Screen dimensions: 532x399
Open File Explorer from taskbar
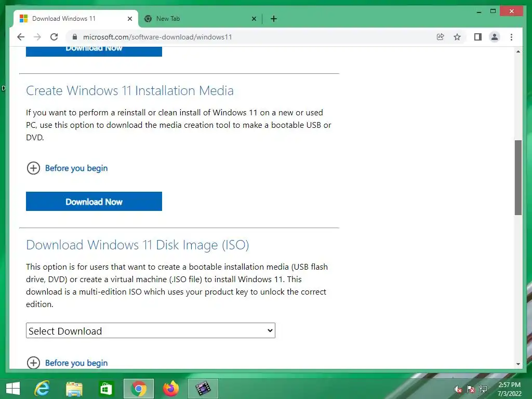click(x=74, y=389)
